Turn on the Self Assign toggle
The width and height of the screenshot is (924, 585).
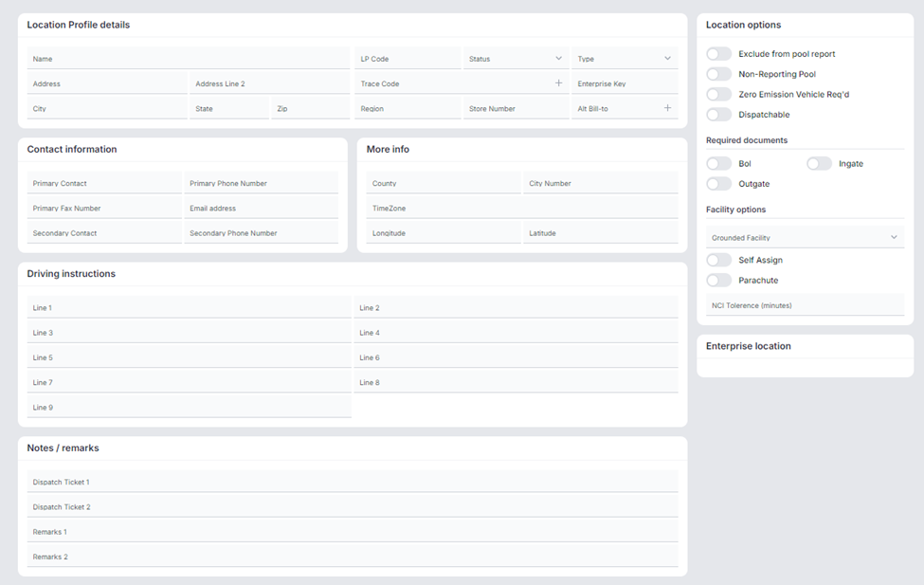(719, 260)
